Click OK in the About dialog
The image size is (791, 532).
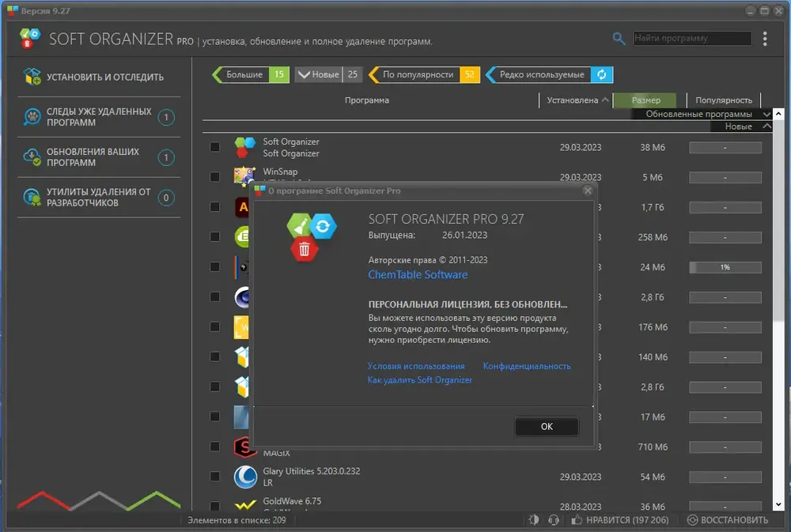(547, 427)
